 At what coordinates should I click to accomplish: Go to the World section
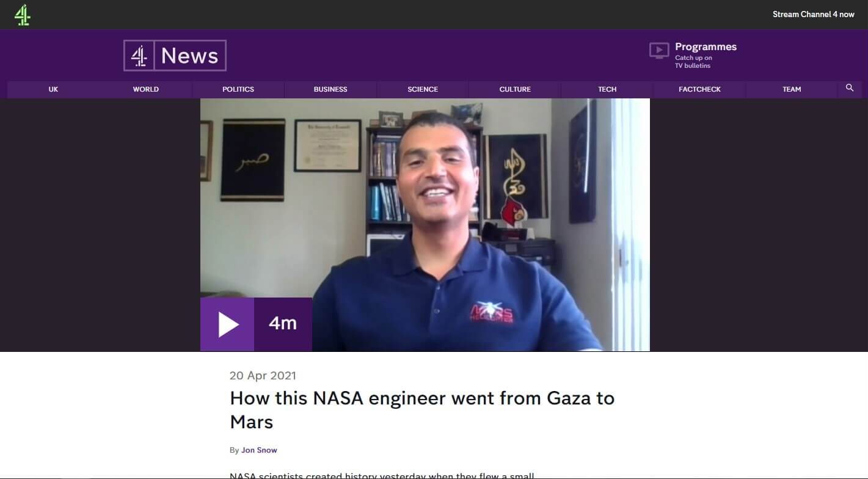click(x=146, y=89)
